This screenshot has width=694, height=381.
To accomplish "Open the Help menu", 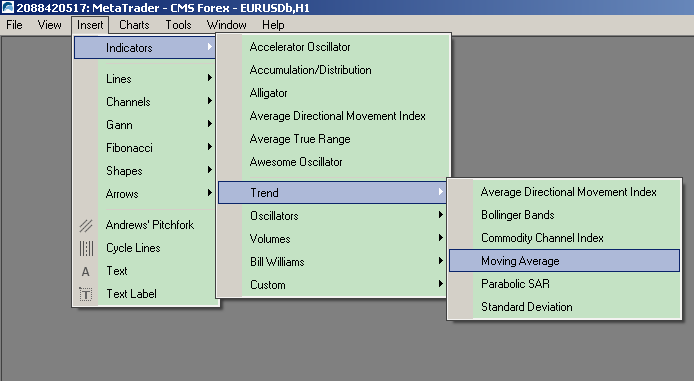I will pyautogui.click(x=273, y=25).
